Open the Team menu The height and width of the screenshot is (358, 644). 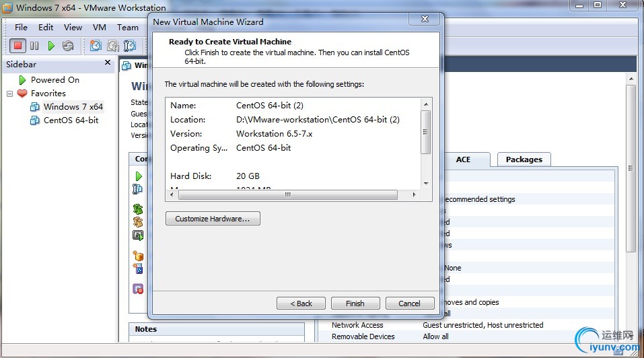(128, 27)
